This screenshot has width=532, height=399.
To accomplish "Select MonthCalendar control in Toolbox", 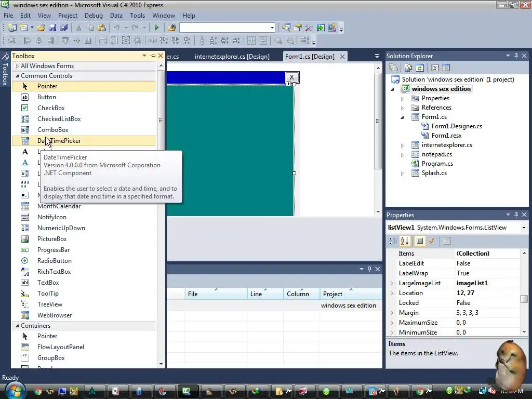I will coord(84,206).
